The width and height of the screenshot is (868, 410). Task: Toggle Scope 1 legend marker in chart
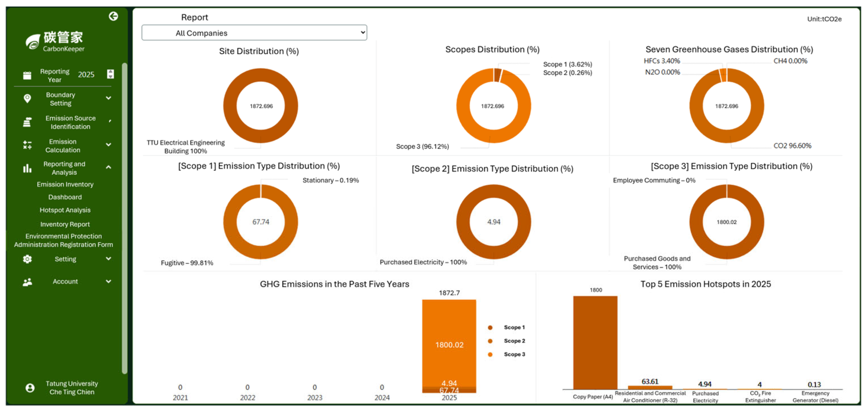pyautogui.click(x=490, y=327)
